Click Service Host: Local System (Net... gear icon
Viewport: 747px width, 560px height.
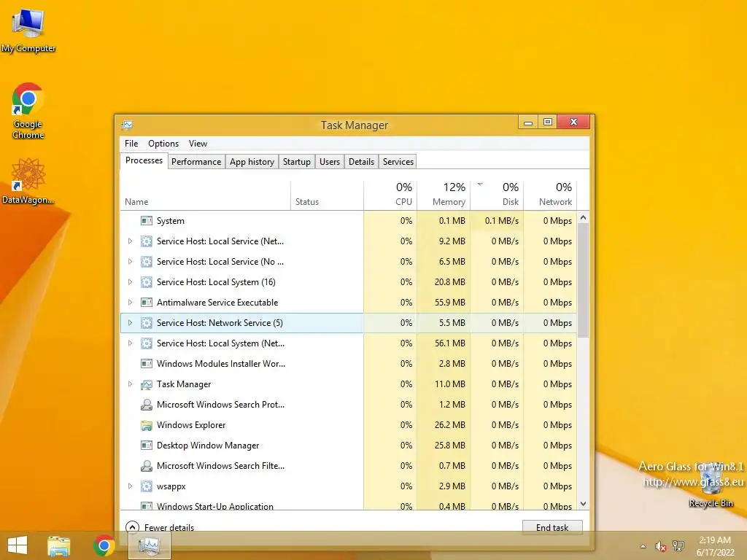click(146, 343)
